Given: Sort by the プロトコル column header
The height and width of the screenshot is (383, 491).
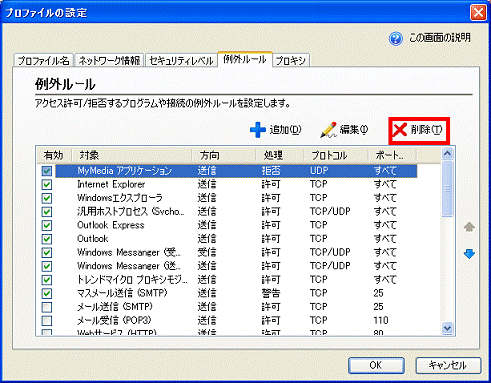Looking at the screenshot, I should [336, 155].
